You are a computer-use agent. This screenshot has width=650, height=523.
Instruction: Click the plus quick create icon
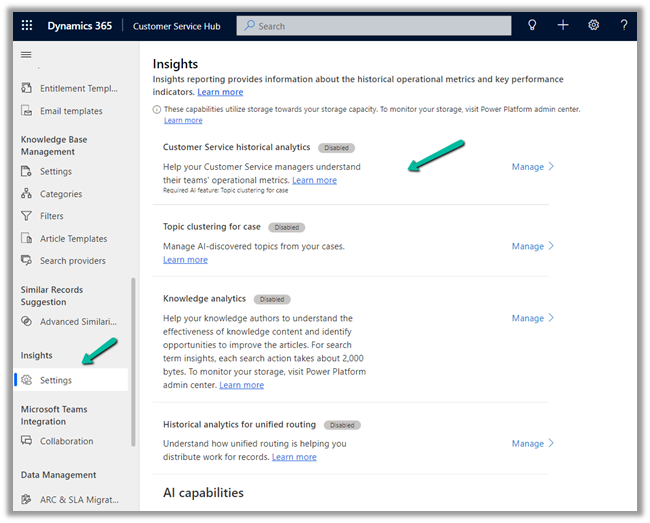(563, 26)
